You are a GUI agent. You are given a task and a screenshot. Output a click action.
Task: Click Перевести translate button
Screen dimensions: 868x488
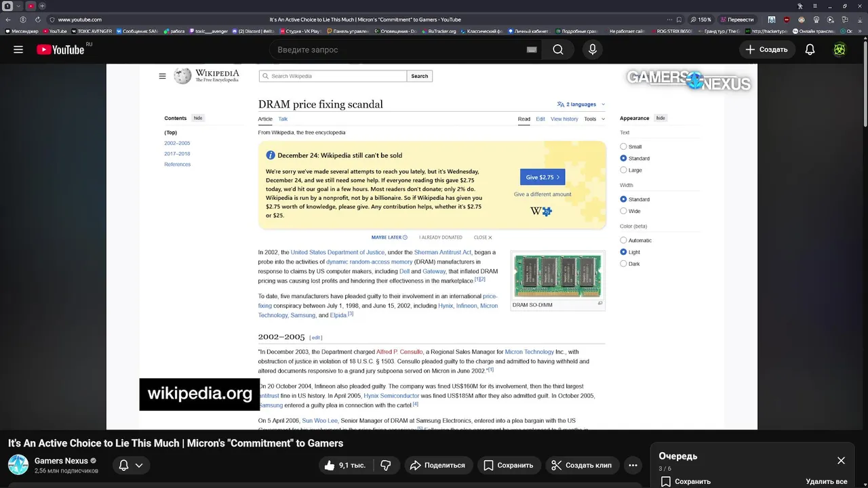tap(737, 20)
